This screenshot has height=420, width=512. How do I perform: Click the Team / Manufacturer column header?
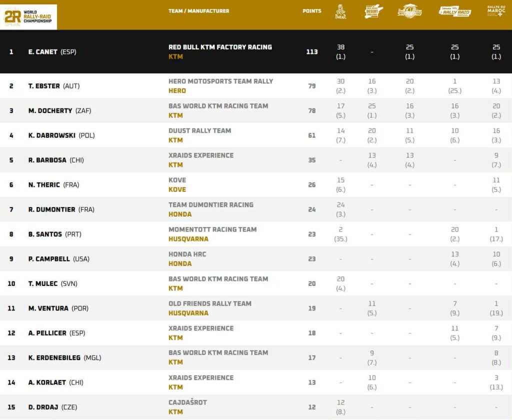[198, 11]
